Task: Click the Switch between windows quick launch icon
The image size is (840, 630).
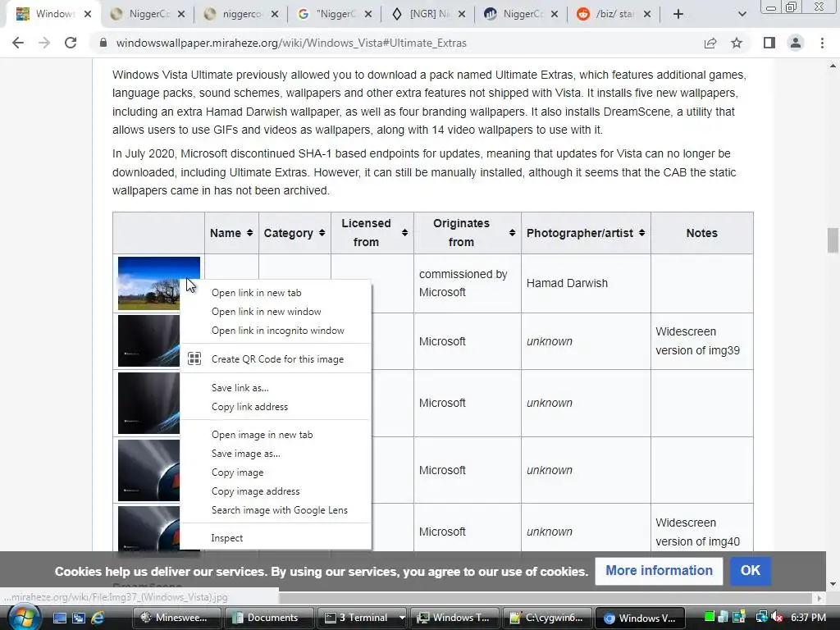Action: [x=79, y=618]
